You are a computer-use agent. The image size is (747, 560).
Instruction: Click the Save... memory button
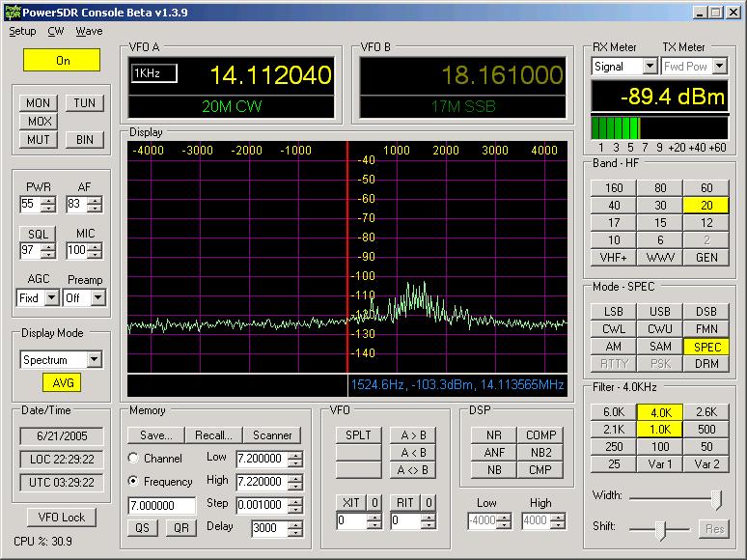tap(155, 435)
